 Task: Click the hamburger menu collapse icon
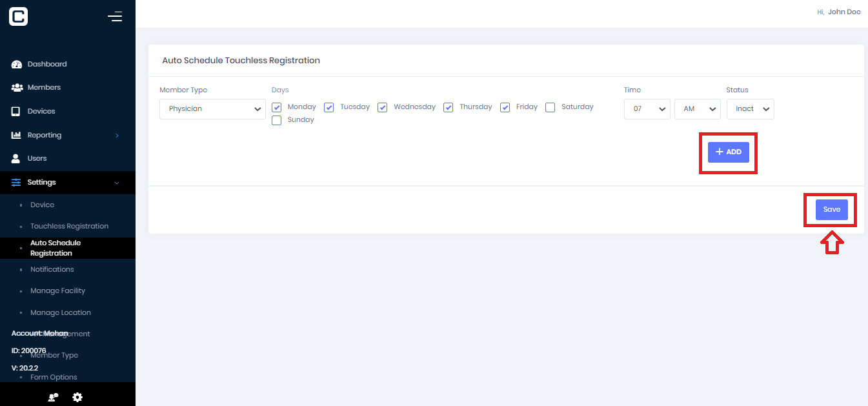(115, 17)
